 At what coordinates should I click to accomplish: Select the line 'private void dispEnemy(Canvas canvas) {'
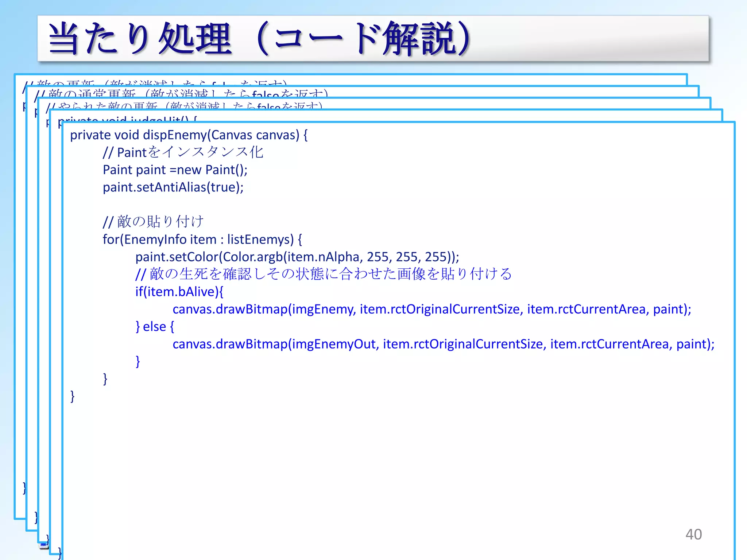(189, 135)
